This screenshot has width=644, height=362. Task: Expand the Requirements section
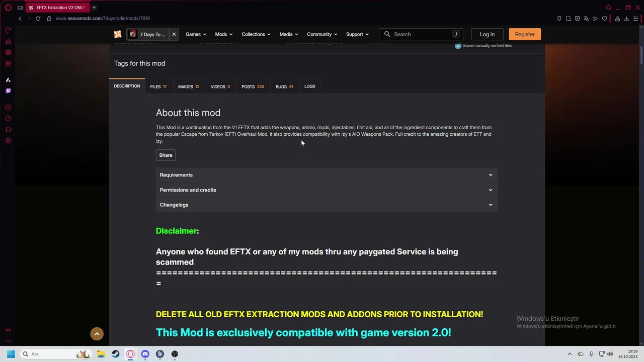pos(327,175)
